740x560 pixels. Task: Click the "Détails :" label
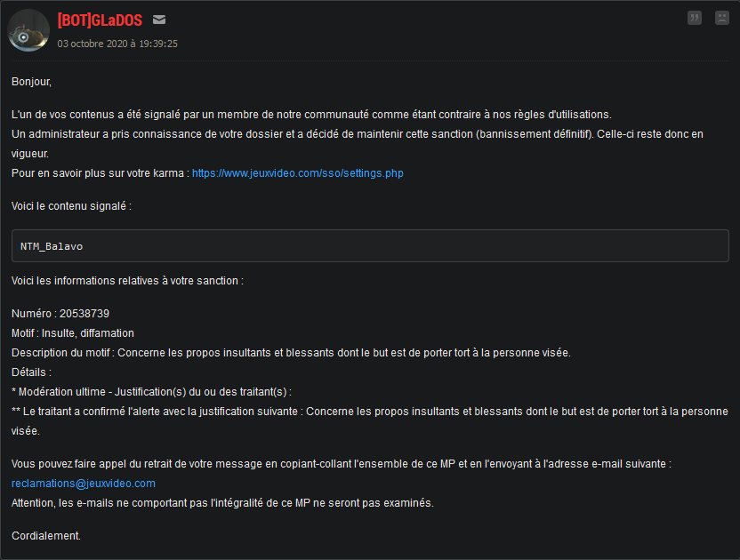click(31, 372)
